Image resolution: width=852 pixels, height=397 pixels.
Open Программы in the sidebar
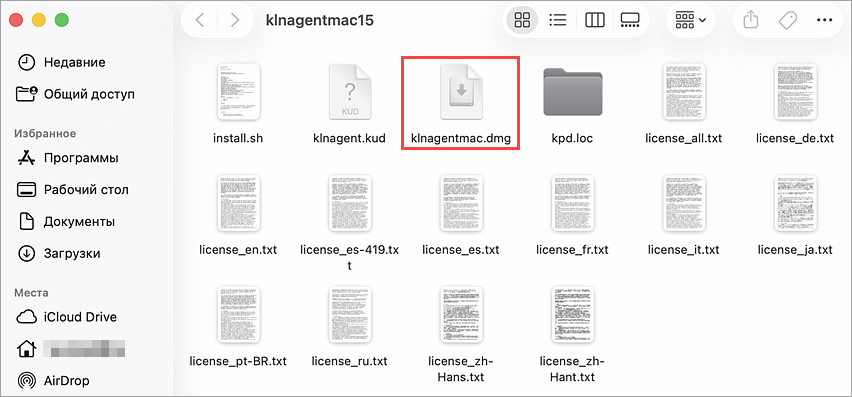[68, 158]
